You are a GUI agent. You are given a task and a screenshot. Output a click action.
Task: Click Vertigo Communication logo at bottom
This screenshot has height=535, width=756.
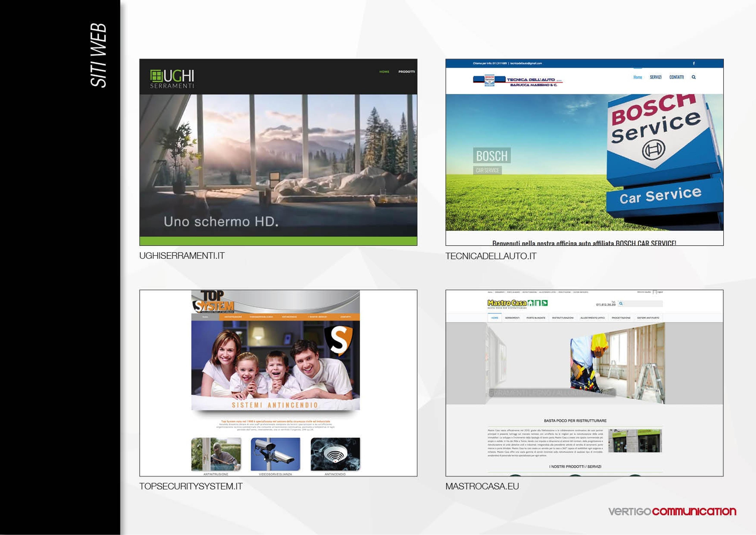[672, 512]
